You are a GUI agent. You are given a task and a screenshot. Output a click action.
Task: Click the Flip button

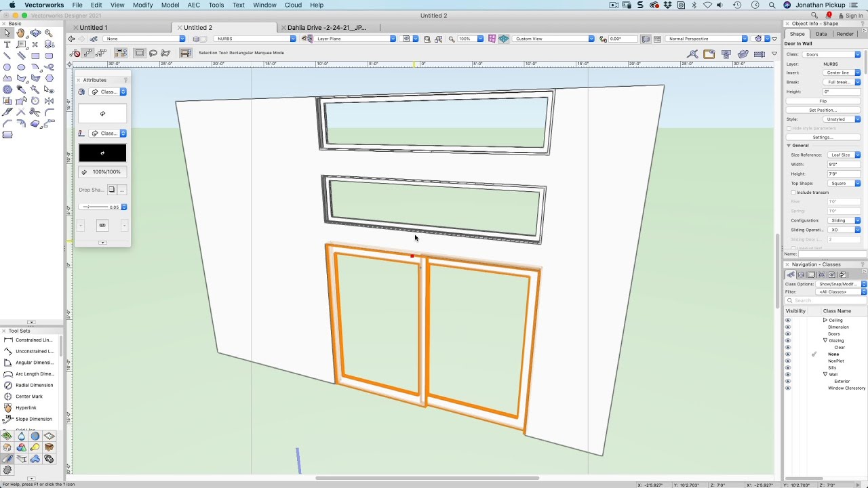coord(823,101)
